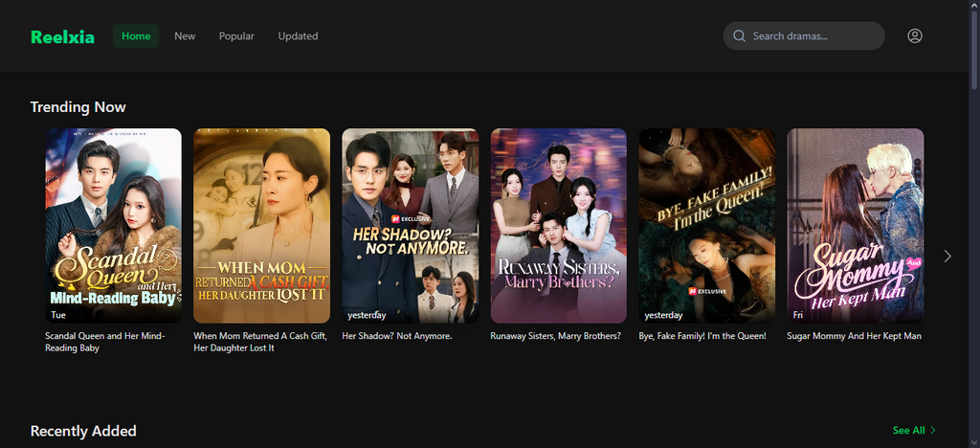Click the Runaway Sisters, Marry Brothers? title text

(555, 336)
